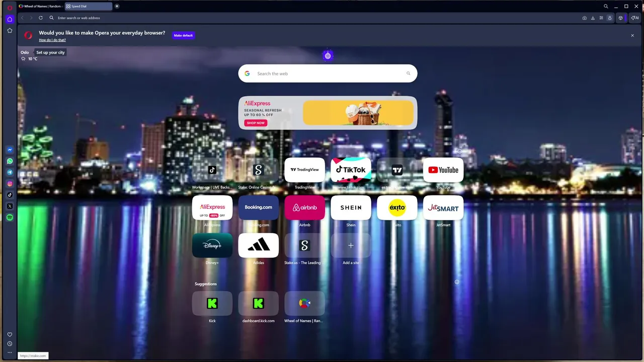Click the Home icon in sidebar

pos(10,19)
